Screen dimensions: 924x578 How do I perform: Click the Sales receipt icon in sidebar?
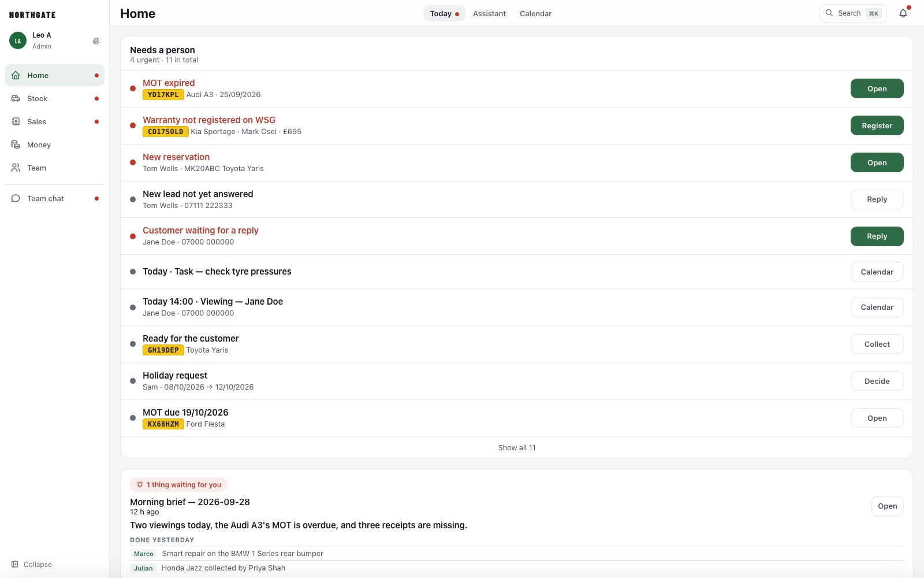tap(16, 121)
